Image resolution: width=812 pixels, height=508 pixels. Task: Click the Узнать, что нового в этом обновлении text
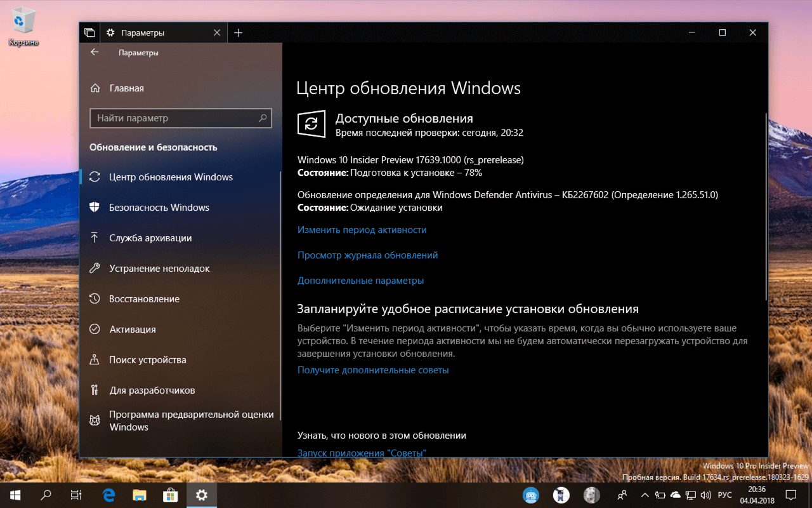pyautogui.click(x=382, y=436)
